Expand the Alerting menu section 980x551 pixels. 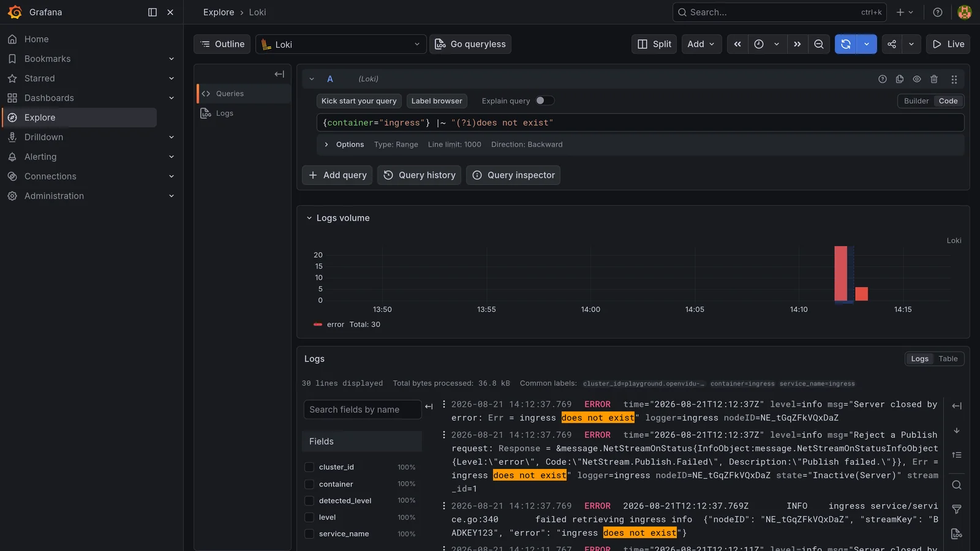click(171, 157)
